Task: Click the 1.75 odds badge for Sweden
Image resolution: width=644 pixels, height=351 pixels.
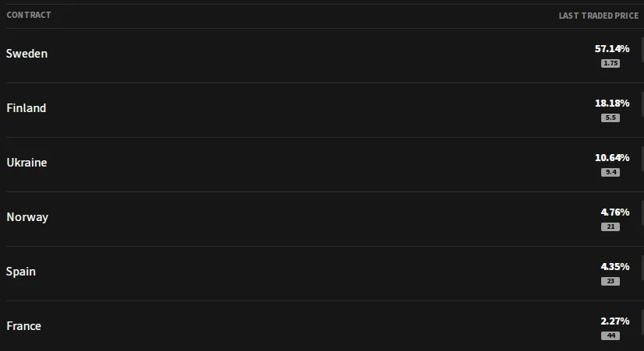Action: (611, 63)
